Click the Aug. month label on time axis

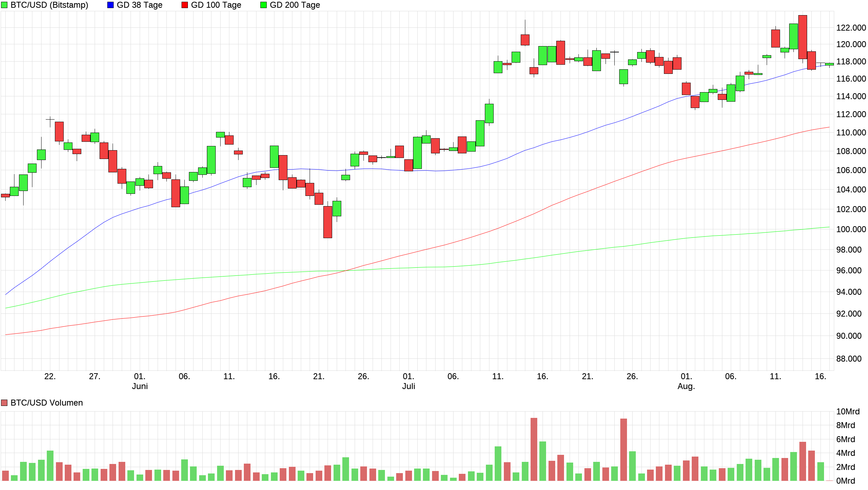(x=686, y=386)
